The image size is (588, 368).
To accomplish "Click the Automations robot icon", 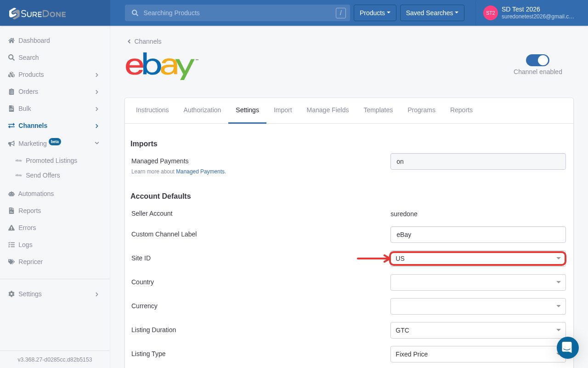I will [11, 194].
